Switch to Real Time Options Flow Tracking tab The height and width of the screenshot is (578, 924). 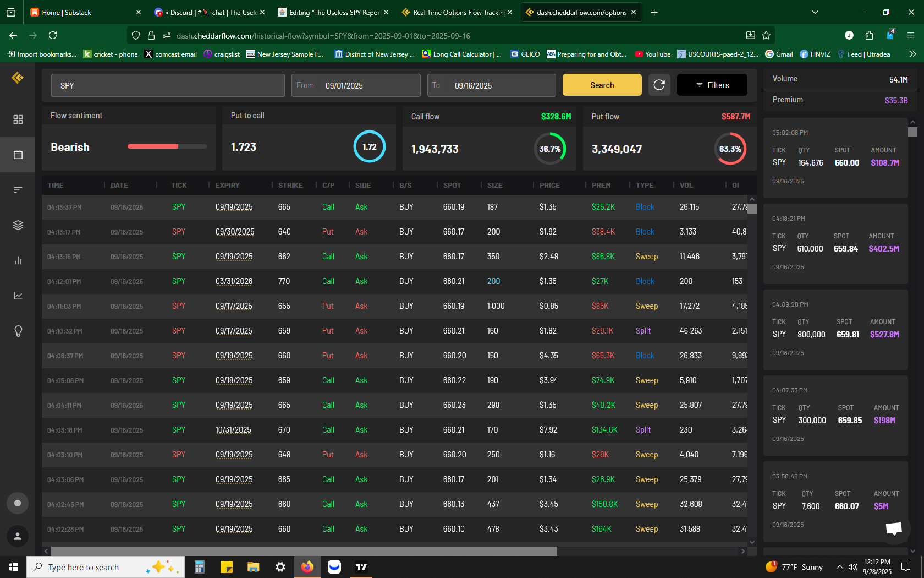(x=457, y=12)
